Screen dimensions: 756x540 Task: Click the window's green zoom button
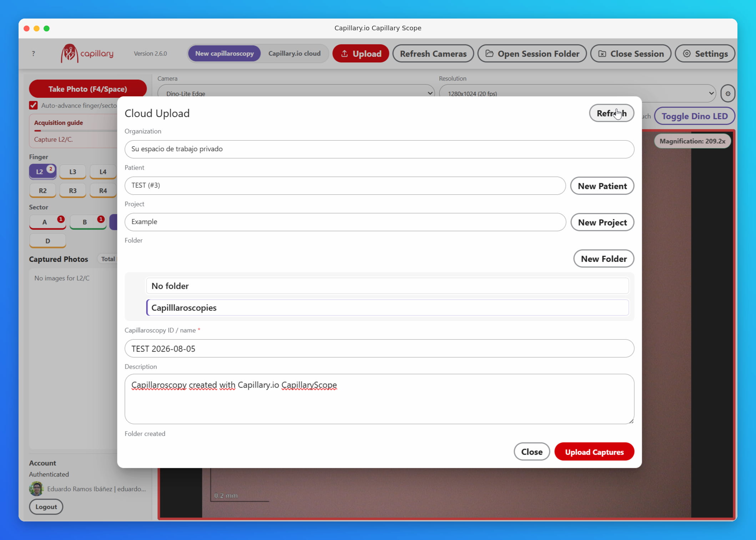46,28
